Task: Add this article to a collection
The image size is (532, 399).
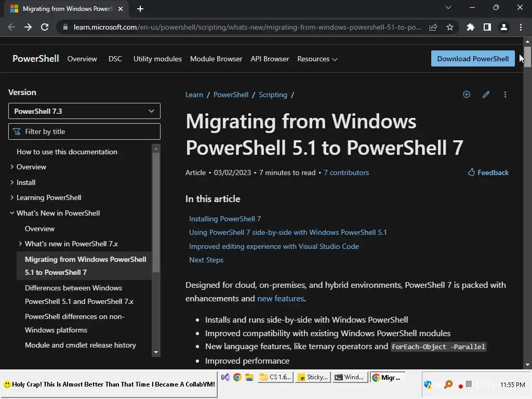Action: click(x=467, y=95)
